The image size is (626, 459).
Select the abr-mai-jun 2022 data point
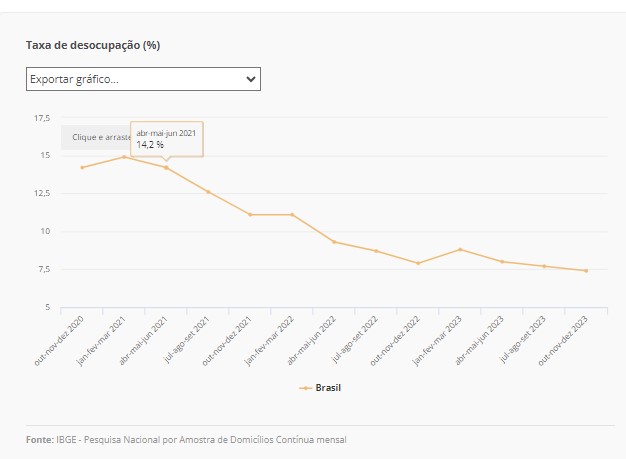(334, 241)
